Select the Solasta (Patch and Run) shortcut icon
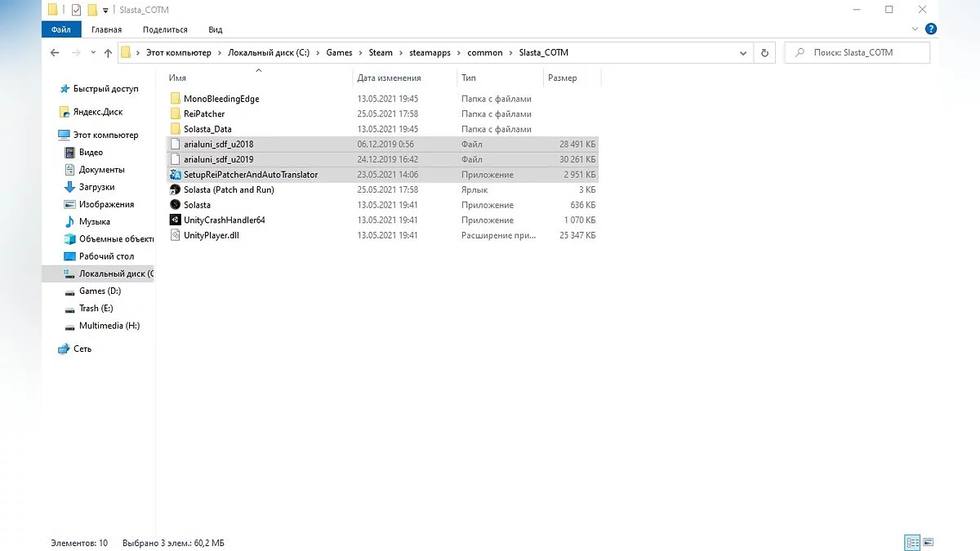The image size is (980, 551). click(175, 190)
